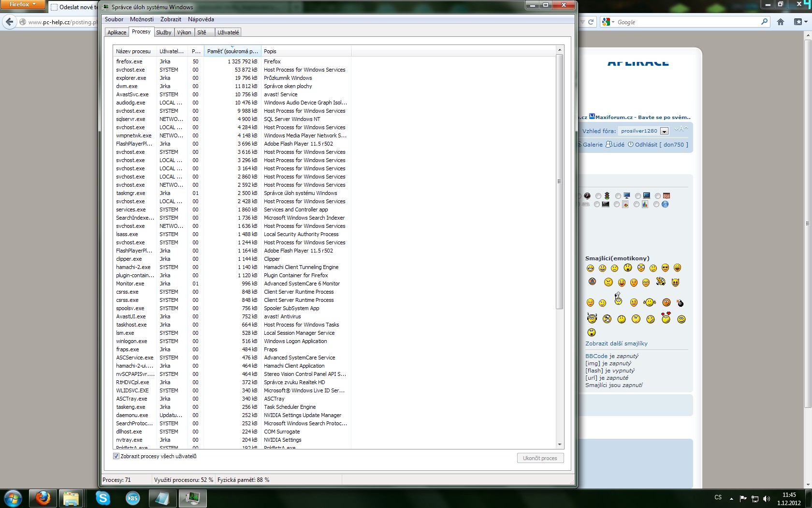Click the magnifier icon in Google search box
This screenshot has height=508, width=812.
(x=764, y=22)
